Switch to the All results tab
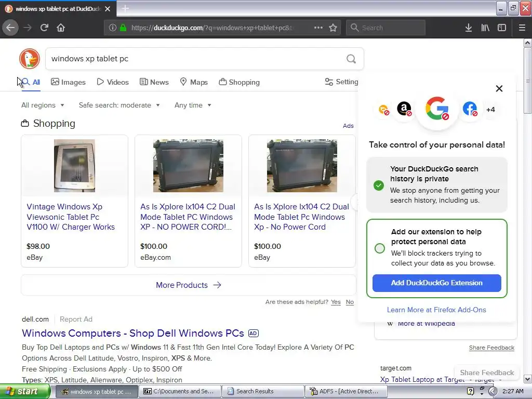 pyautogui.click(x=31, y=82)
